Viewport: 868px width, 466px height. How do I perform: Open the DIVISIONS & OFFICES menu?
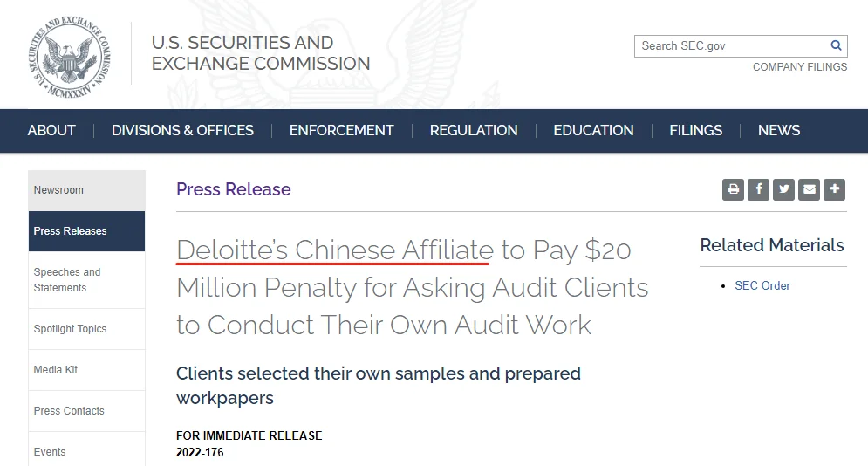coord(182,131)
